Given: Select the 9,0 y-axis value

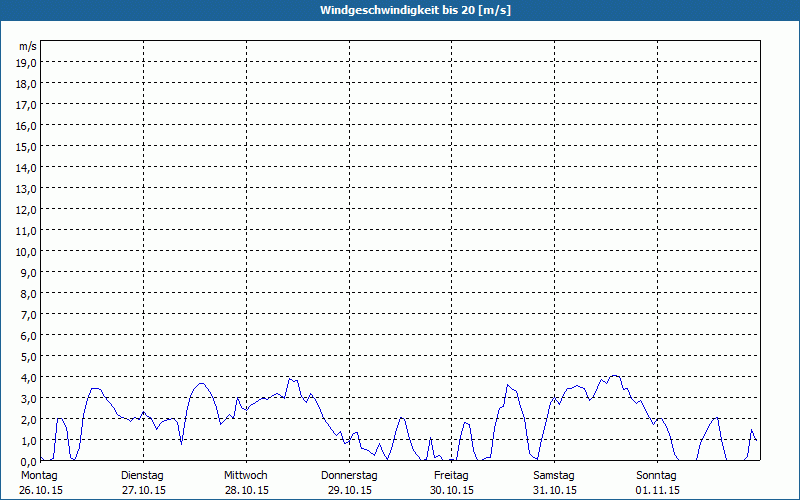Looking at the screenshot, I should tap(29, 273).
